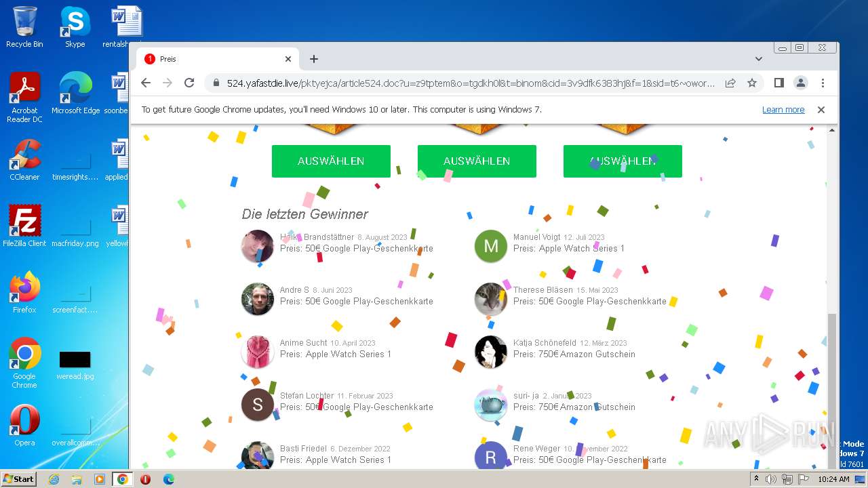Open the Recycle Bin desktop icon
The image size is (868, 488).
[24, 27]
